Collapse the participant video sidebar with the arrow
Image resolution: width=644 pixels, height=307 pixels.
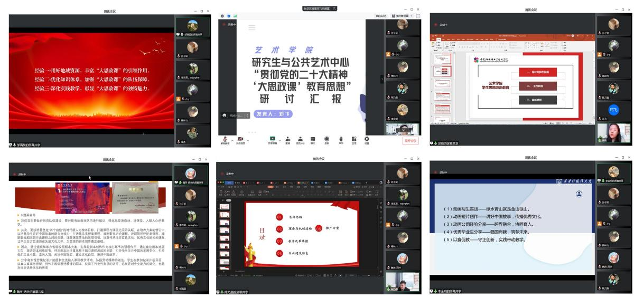381,78
